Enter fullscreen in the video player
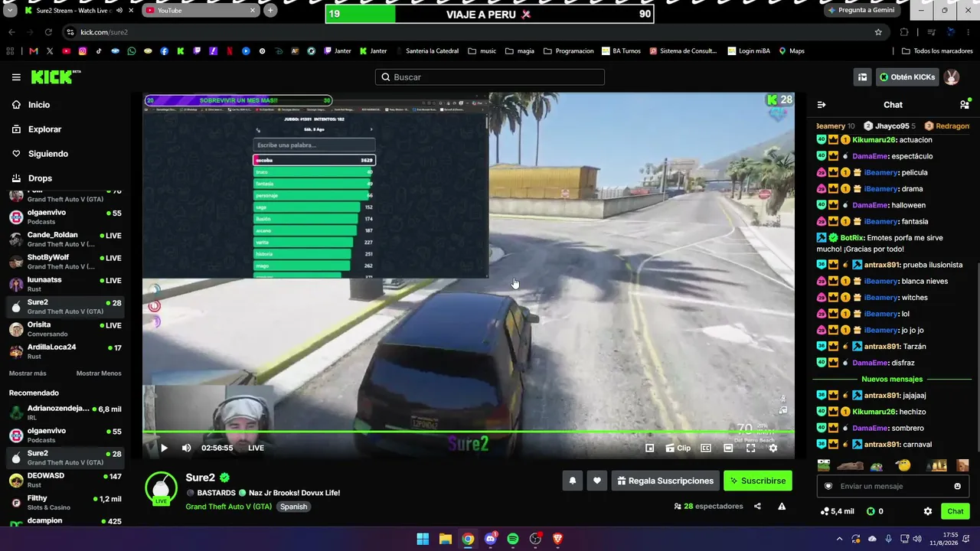Screen dimensions: 980x551 (751, 448)
